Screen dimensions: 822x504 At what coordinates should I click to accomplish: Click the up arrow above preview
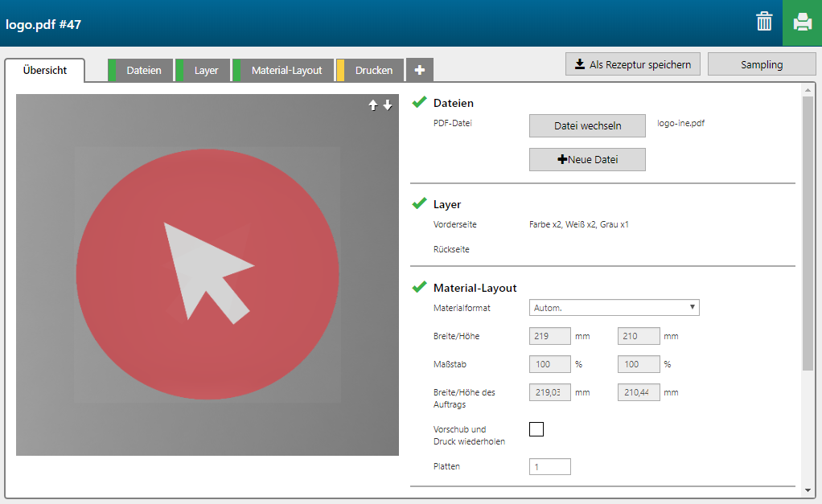(x=373, y=105)
